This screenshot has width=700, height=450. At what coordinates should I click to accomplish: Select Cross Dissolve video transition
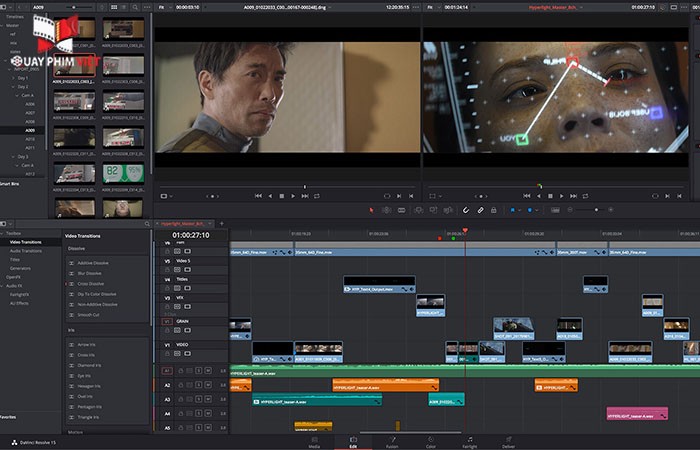pyautogui.click(x=92, y=284)
